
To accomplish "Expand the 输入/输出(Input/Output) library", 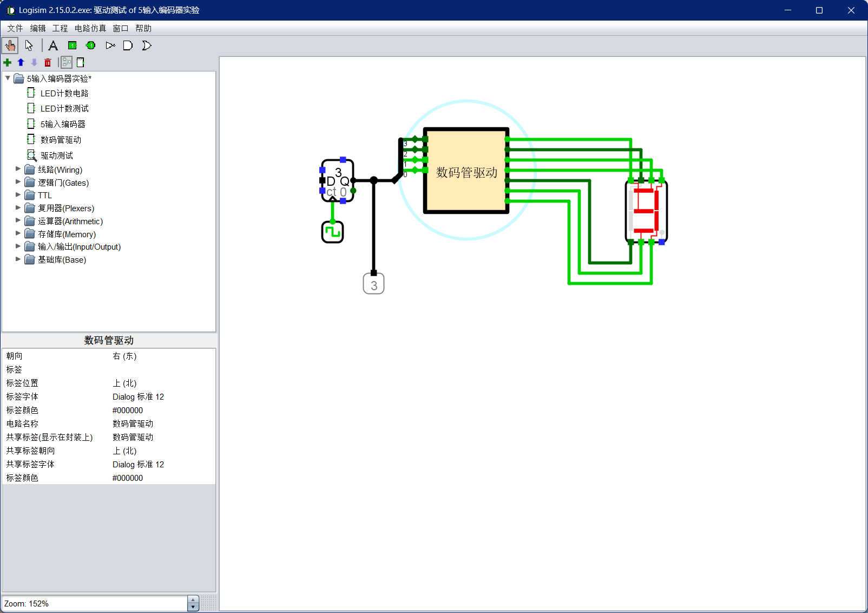I will pos(18,246).
